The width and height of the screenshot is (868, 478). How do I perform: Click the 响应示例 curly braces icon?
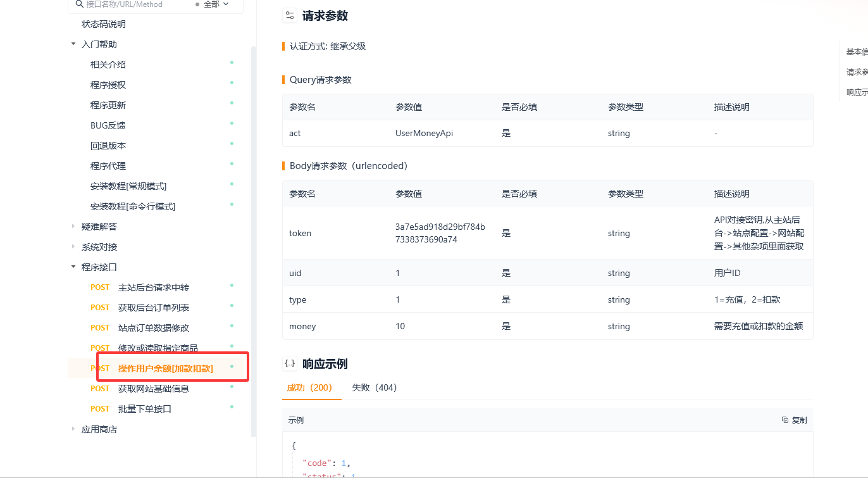click(290, 363)
